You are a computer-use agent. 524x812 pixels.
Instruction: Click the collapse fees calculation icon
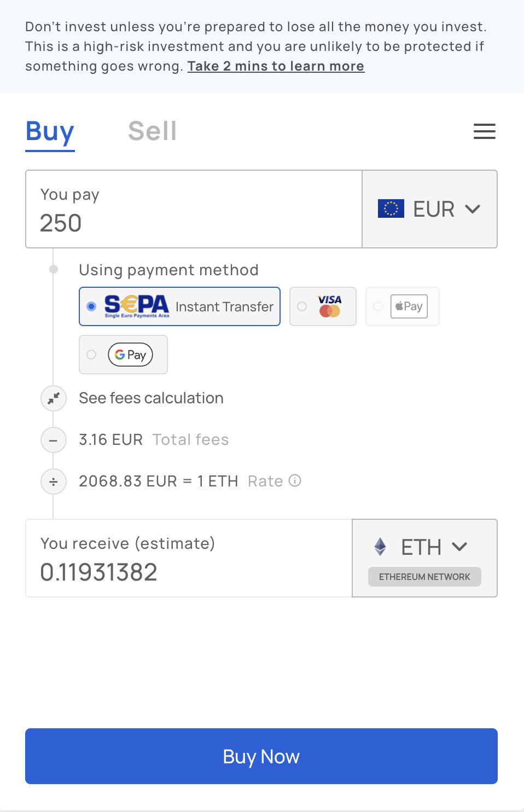click(x=54, y=398)
